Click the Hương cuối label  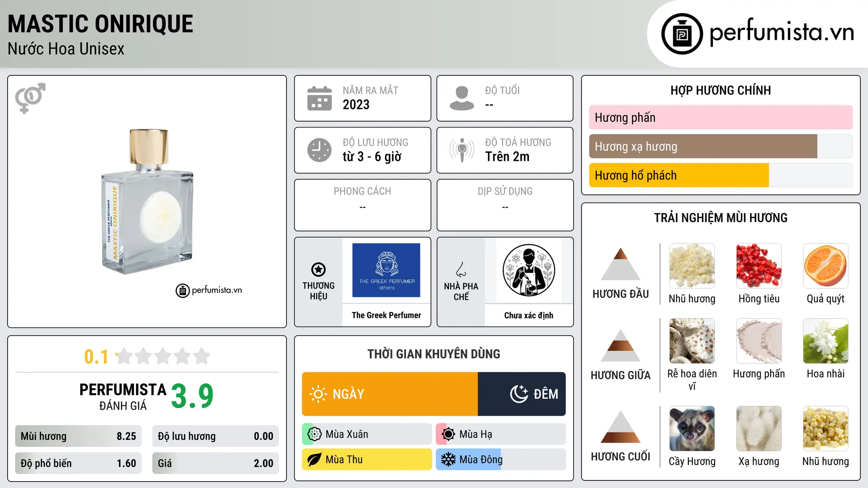[x=620, y=457]
